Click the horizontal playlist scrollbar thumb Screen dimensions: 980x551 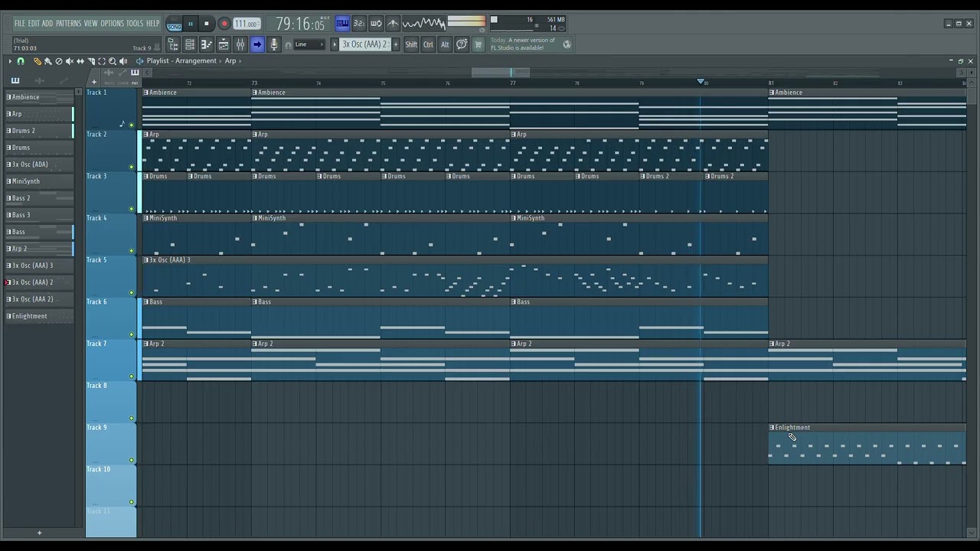tap(500, 73)
